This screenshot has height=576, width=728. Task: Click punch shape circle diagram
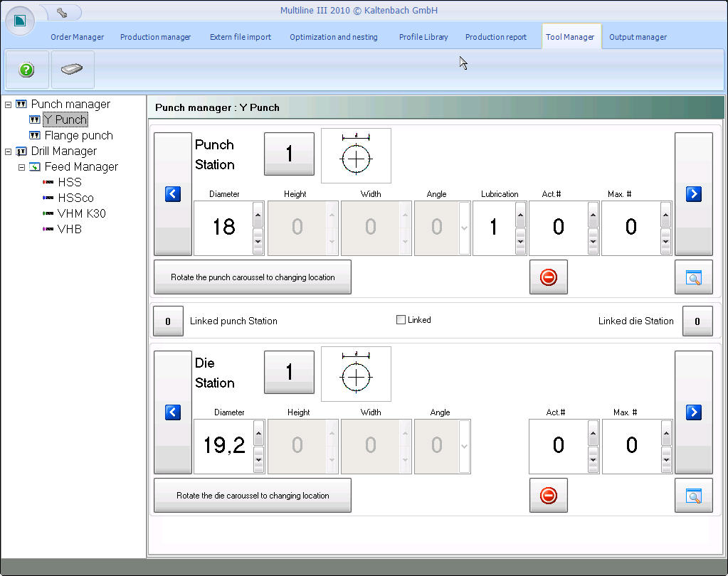356,156
